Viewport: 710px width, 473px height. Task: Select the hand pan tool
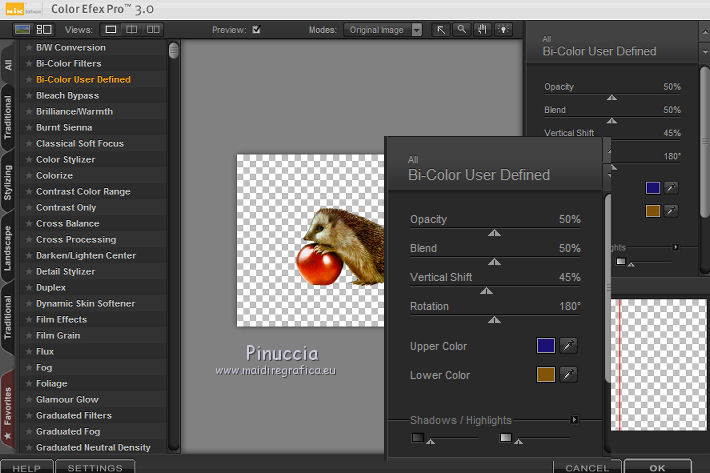pos(482,30)
